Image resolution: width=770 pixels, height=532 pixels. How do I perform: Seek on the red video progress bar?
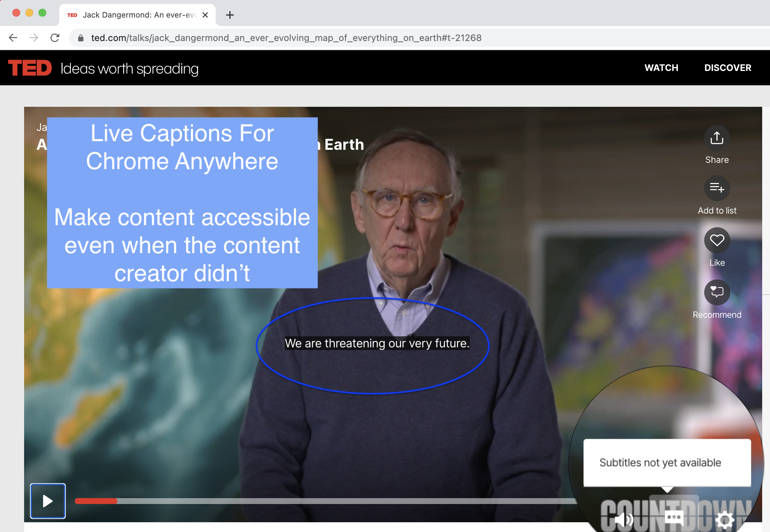tap(96, 501)
